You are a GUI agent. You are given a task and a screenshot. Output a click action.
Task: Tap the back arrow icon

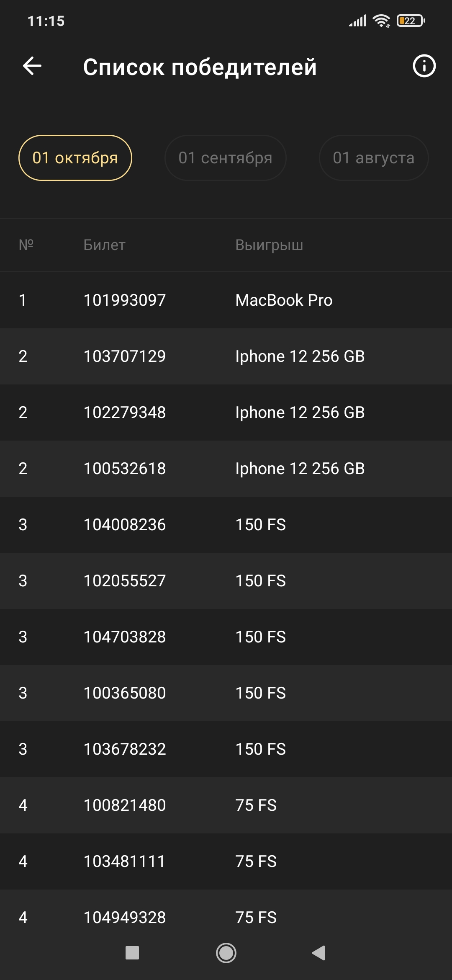[32, 66]
